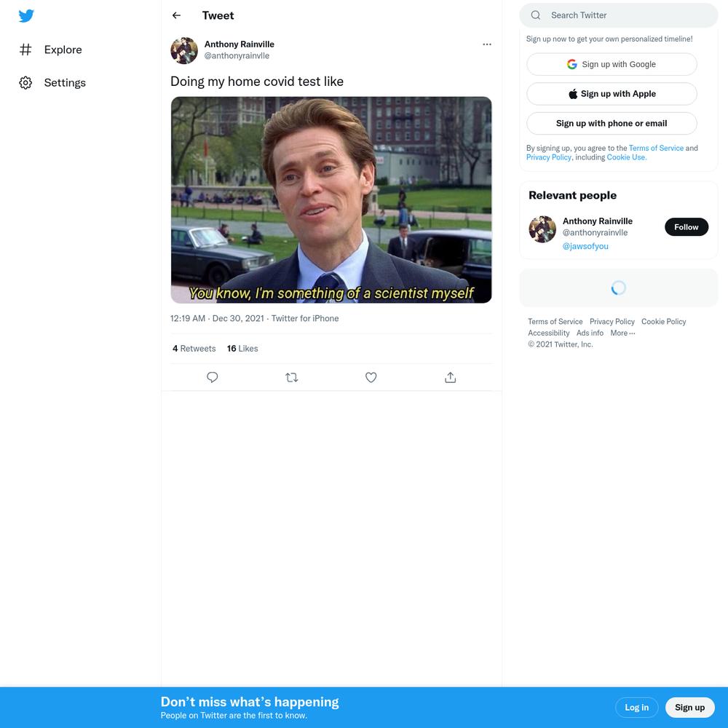
Task: Click avatar in Relevant people panel
Action: pyautogui.click(x=542, y=229)
